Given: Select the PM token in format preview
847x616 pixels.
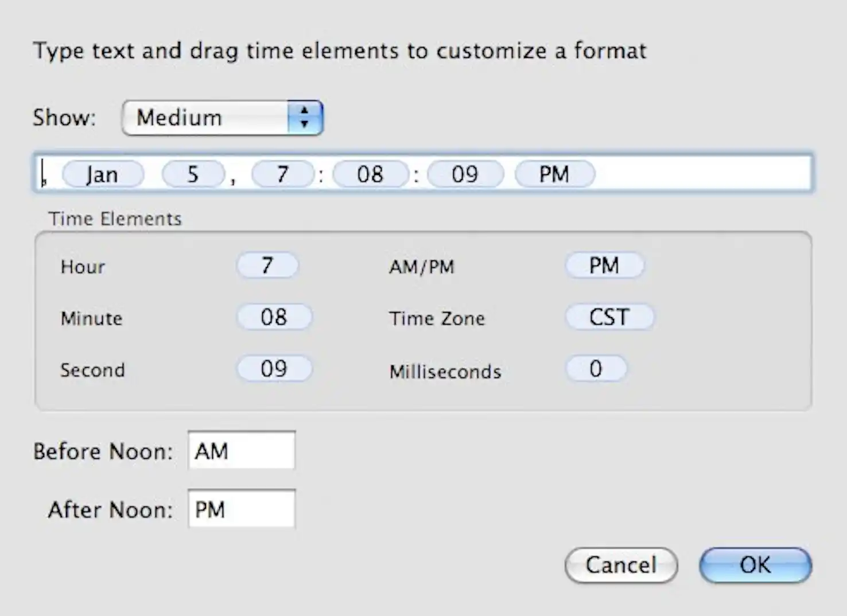Looking at the screenshot, I should click(x=554, y=174).
